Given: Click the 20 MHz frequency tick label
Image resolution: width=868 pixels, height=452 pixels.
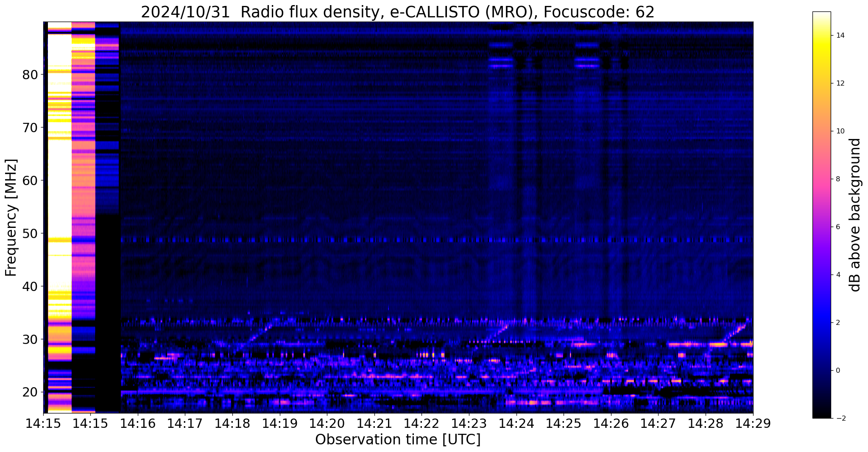Looking at the screenshot, I should 30,392.
